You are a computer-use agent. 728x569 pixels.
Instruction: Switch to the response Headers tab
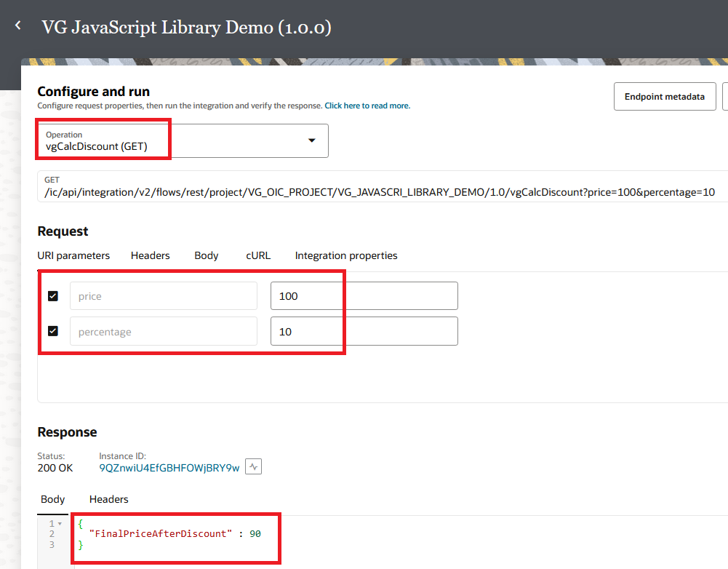[109, 499]
